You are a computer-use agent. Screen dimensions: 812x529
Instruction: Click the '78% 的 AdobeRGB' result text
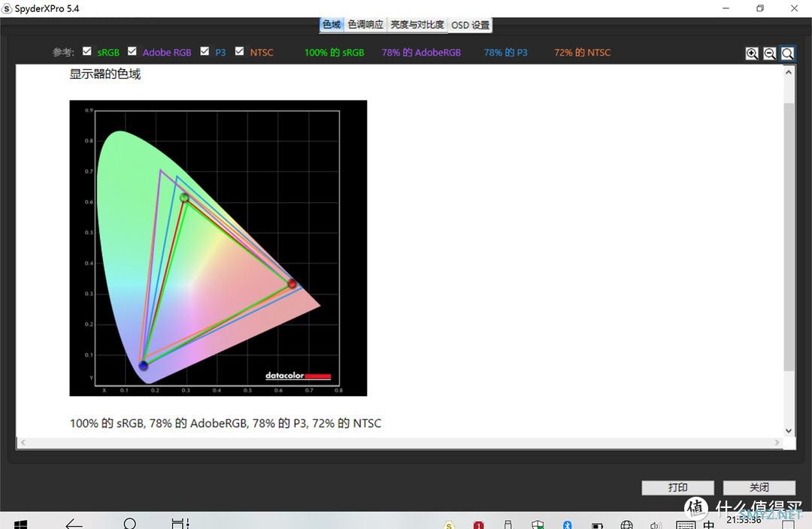[x=421, y=53]
